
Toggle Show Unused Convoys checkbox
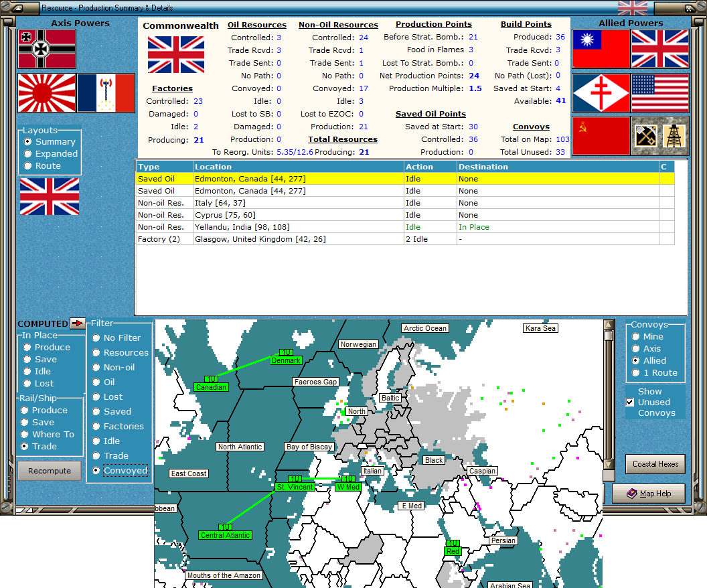click(x=630, y=402)
